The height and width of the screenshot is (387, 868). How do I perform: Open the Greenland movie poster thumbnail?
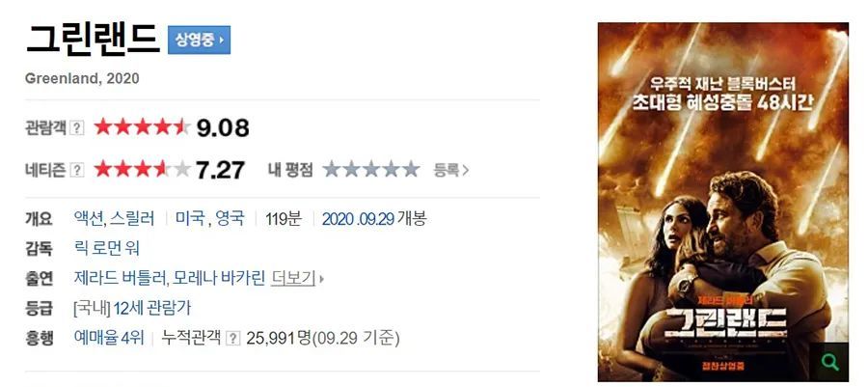coord(723,202)
